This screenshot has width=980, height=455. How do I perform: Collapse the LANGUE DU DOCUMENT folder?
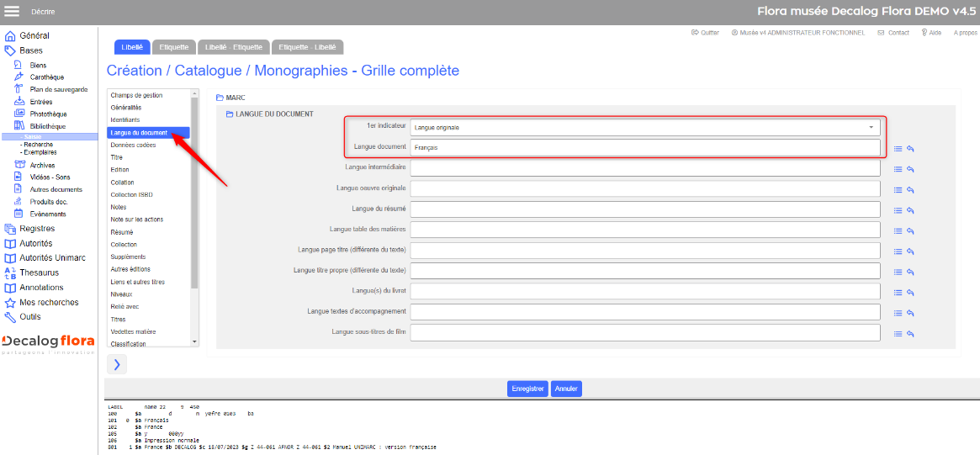tap(230, 114)
